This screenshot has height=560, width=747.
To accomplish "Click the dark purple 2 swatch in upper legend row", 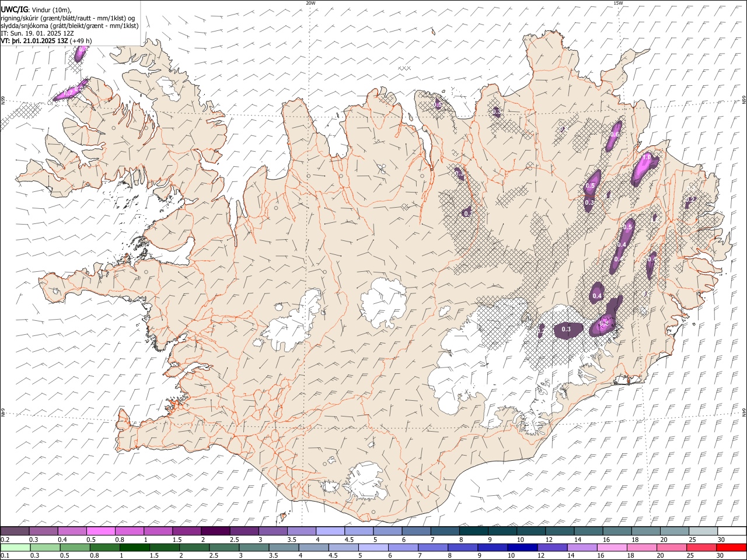I will 215,531.
